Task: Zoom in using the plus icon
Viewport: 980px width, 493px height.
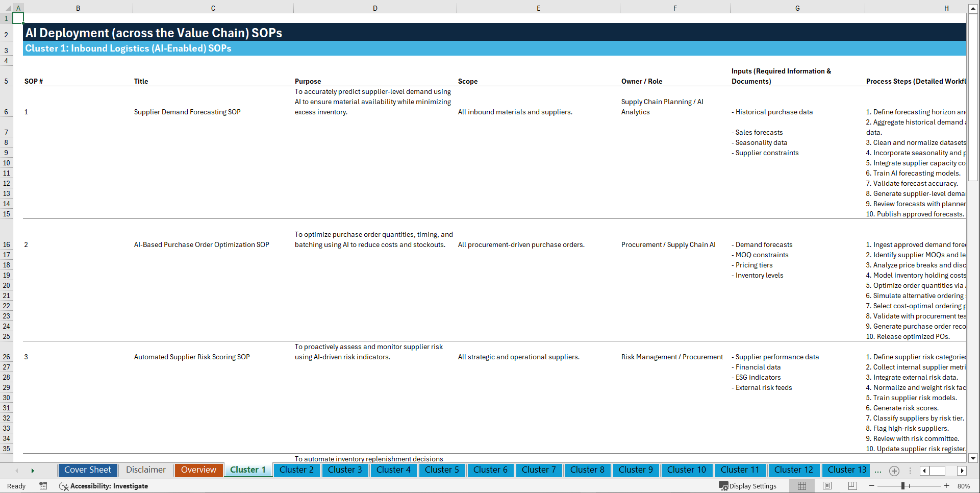Action: [x=946, y=486]
